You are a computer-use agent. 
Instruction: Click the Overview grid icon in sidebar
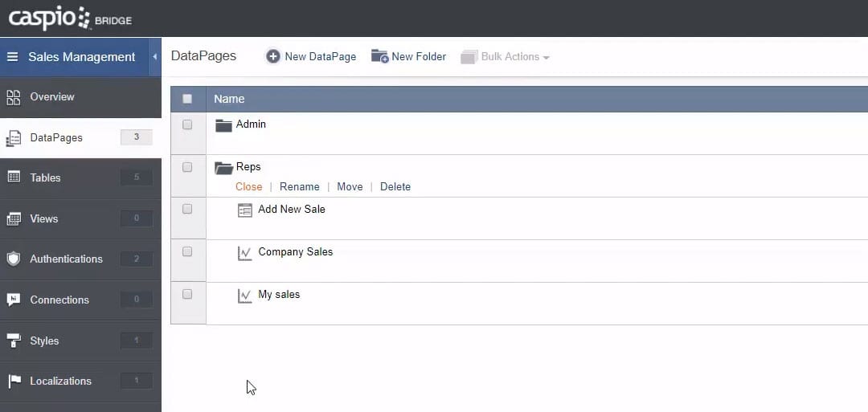tap(14, 97)
